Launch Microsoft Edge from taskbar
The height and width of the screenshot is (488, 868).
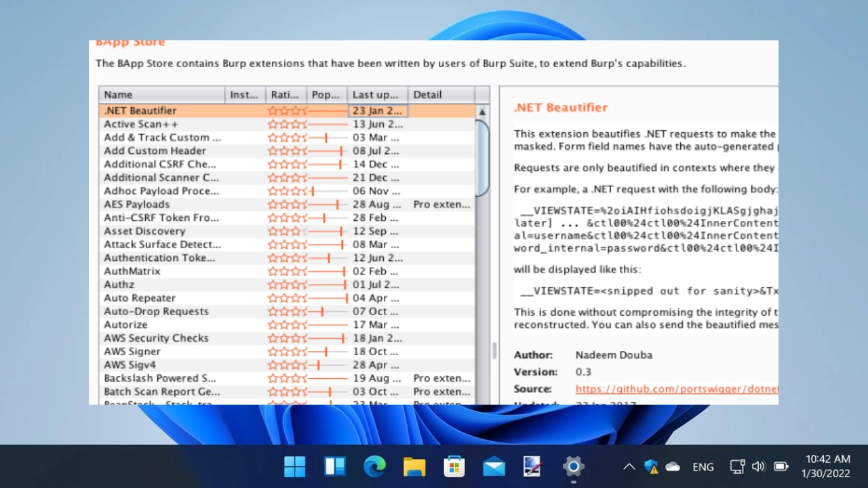[x=374, y=466]
